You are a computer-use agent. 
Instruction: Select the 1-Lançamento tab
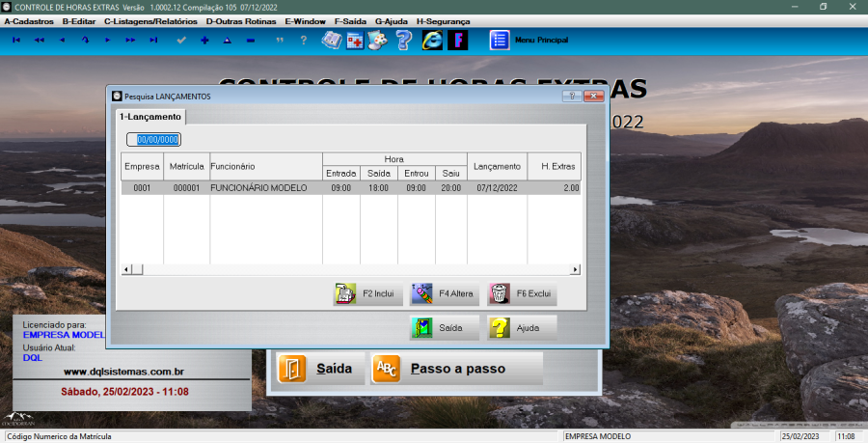(x=150, y=117)
